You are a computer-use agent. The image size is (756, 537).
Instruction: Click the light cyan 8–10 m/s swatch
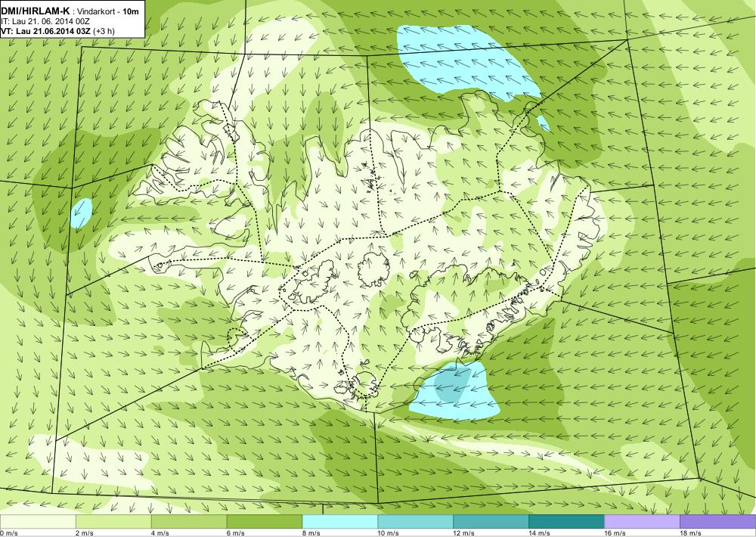340,522
